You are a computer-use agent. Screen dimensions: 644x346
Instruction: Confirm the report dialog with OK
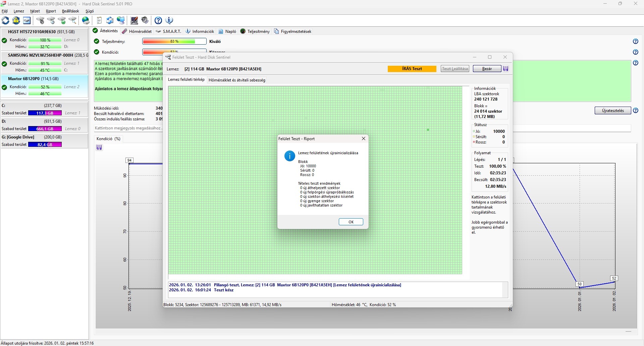tap(351, 222)
